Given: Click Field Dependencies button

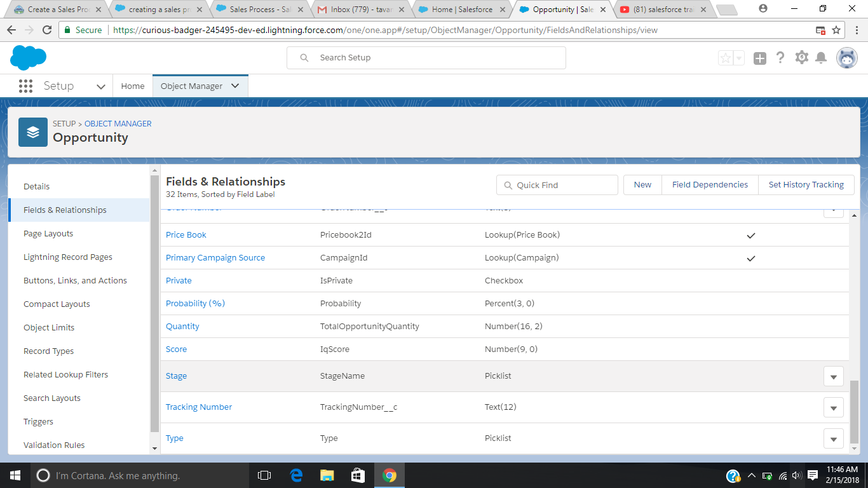Looking at the screenshot, I should point(710,185).
